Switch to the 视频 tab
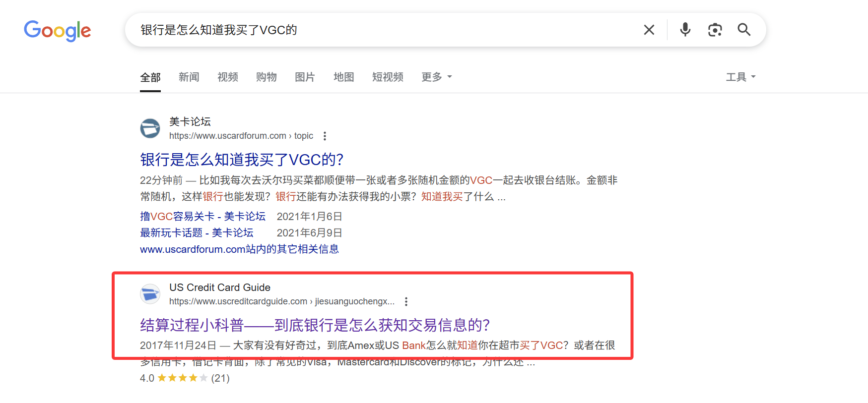 pos(228,77)
